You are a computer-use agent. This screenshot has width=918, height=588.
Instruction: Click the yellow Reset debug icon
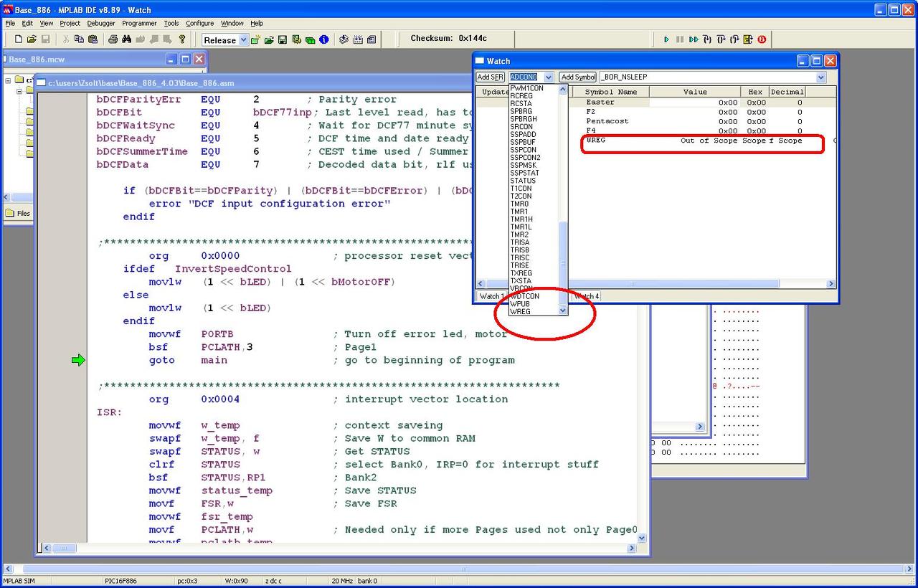[x=748, y=39]
